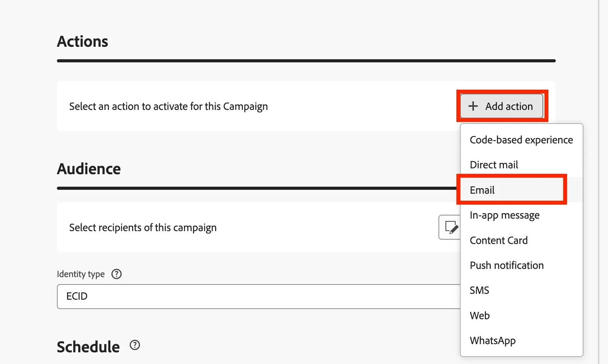The width and height of the screenshot is (608, 364).
Task: Select In-app message action
Action: click(521, 215)
